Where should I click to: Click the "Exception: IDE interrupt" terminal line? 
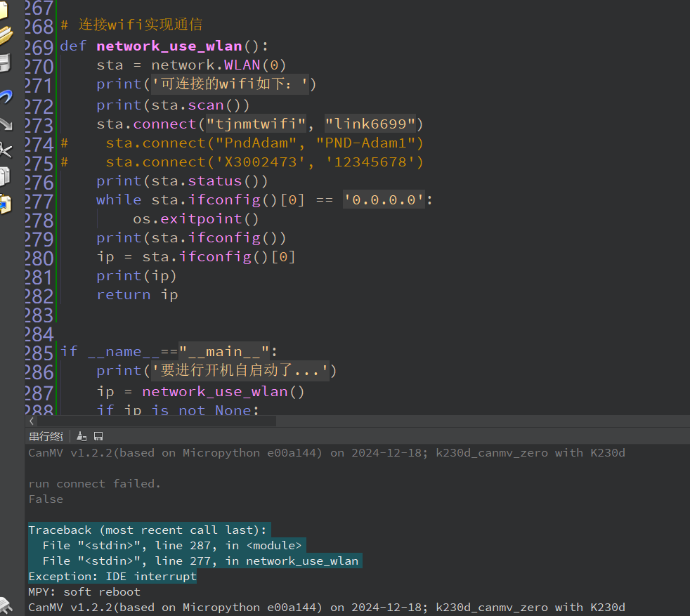(x=112, y=576)
